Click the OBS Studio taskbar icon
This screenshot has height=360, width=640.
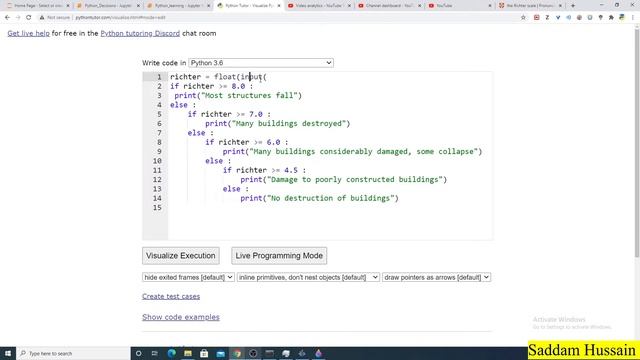point(253,353)
